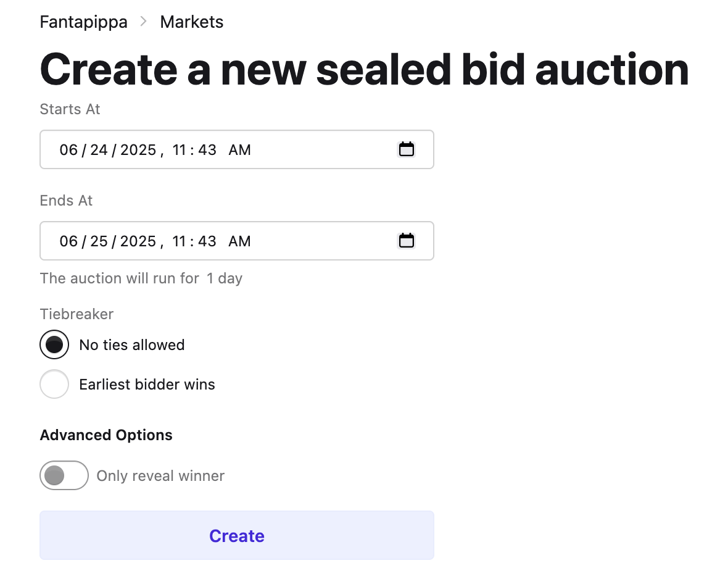The width and height of the screenshot is (728, 584).
Task: Select hour 11 in Starts At
Action: [179, 149]
